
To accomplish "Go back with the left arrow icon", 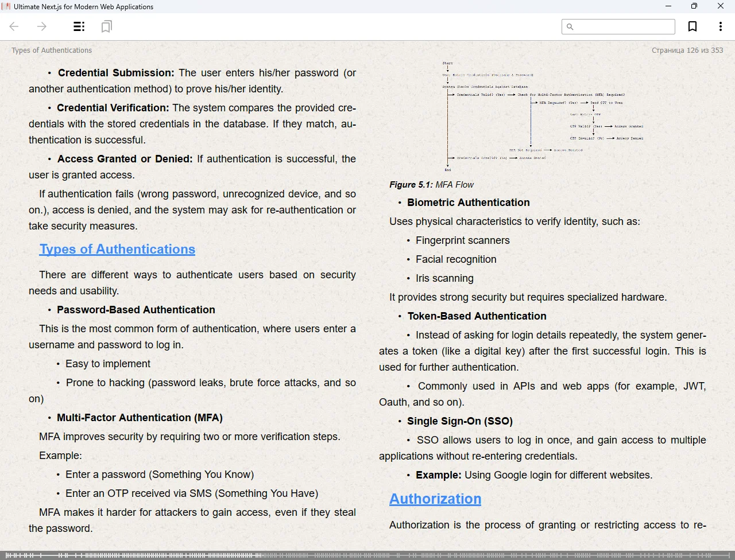I will pyautogui.click(x=14, y=26).
